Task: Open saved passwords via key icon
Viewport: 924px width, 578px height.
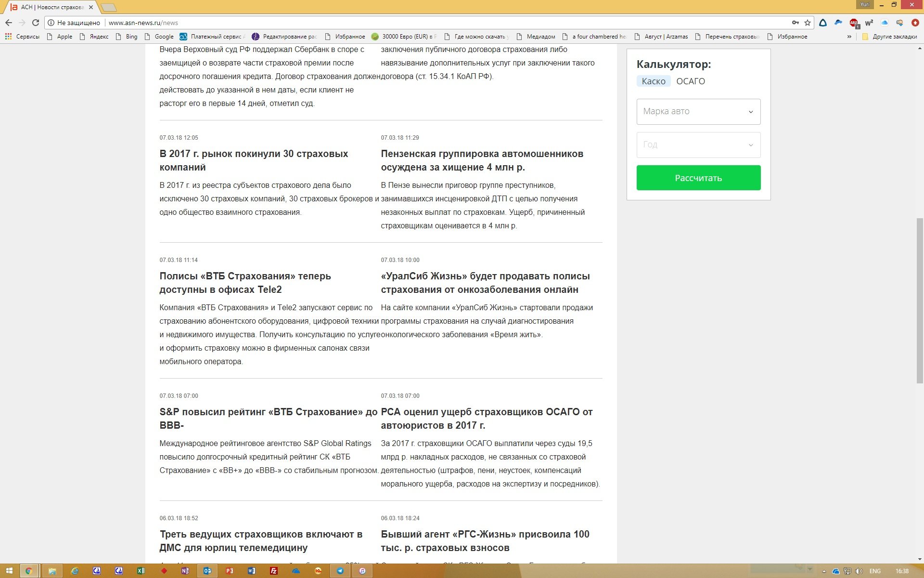Action: tap(796, 23)
